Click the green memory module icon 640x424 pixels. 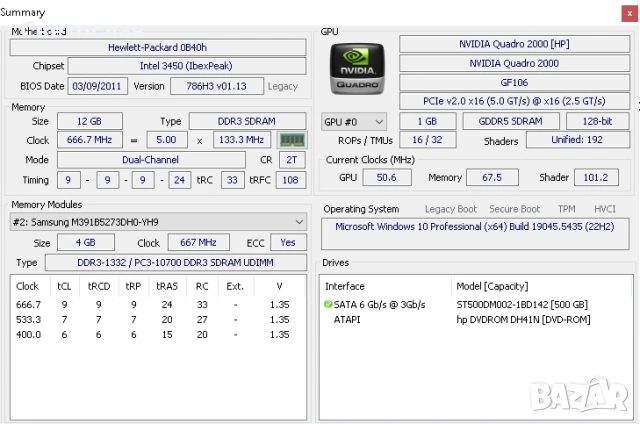point(292,140)
